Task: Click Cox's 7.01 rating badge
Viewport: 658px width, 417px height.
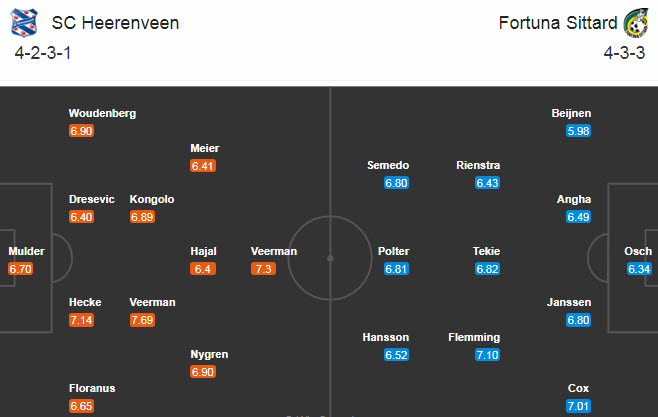Action: 578,406
